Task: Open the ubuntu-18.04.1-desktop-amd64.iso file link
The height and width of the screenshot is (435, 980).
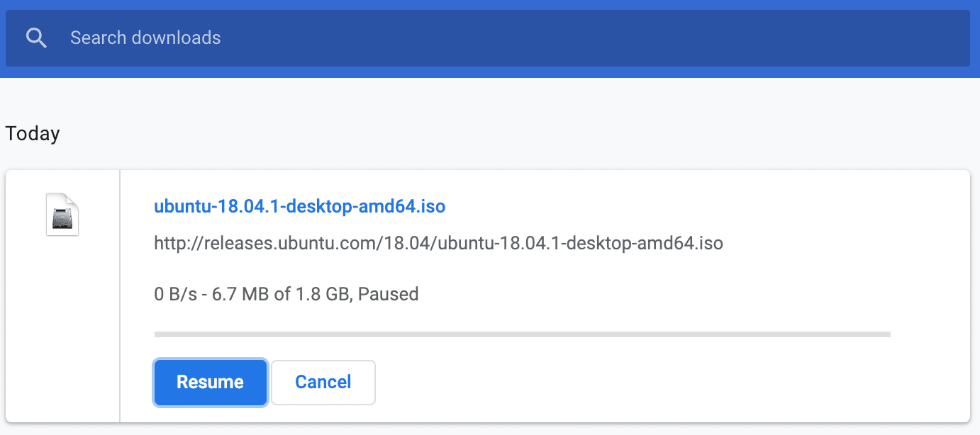Action: 299,206
